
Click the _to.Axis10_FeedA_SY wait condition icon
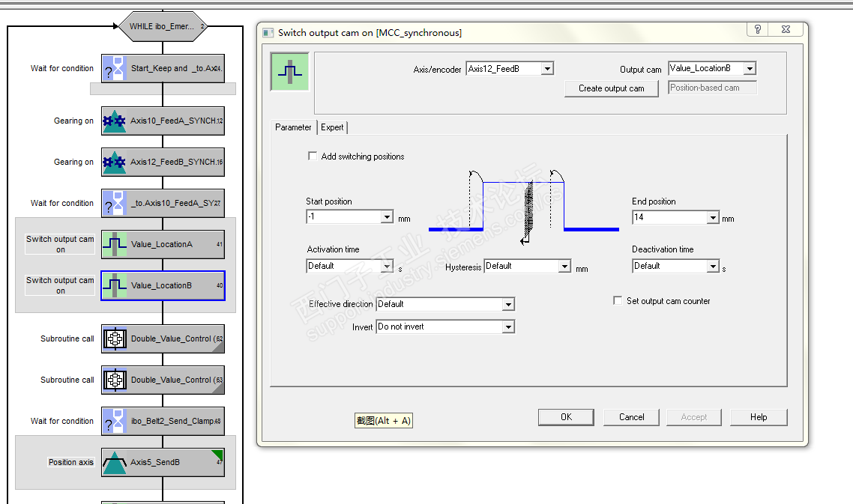(x=114, y=204)
